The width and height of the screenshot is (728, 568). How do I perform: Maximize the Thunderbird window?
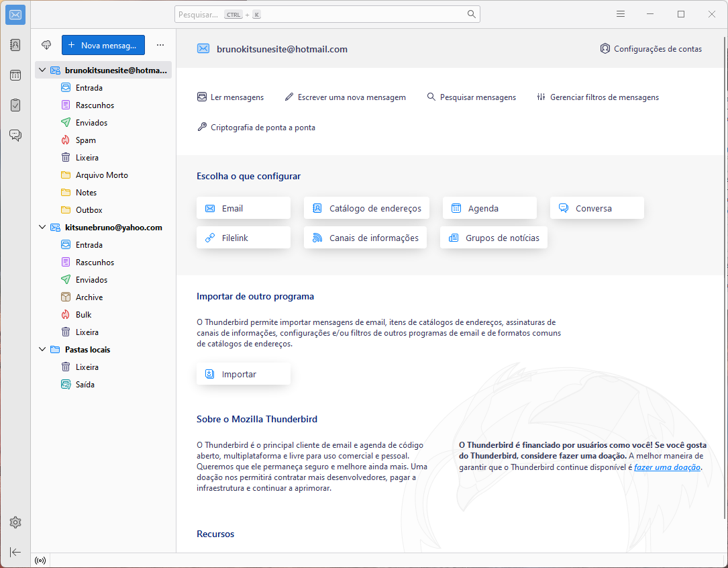[x=680, y=14]
